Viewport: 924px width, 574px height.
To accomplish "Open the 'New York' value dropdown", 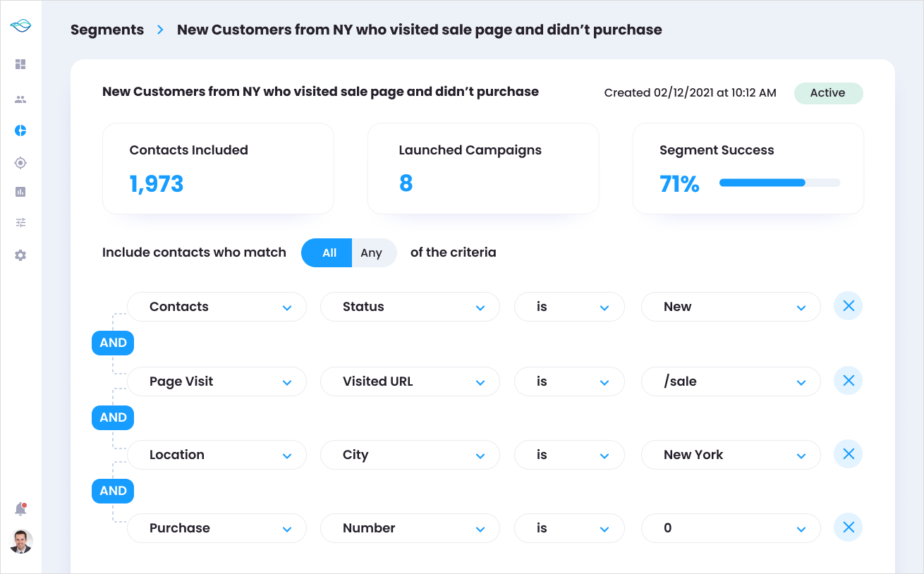I will [x=730, y=455].
